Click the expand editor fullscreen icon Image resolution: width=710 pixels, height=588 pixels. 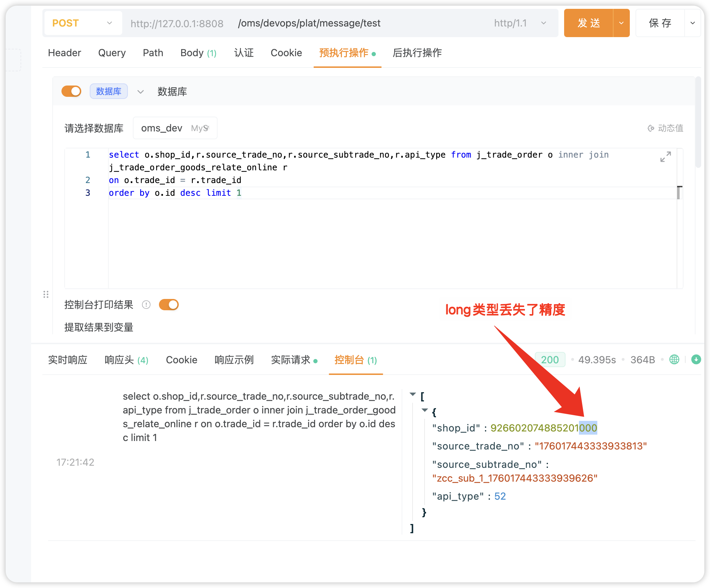pos(665,157)
